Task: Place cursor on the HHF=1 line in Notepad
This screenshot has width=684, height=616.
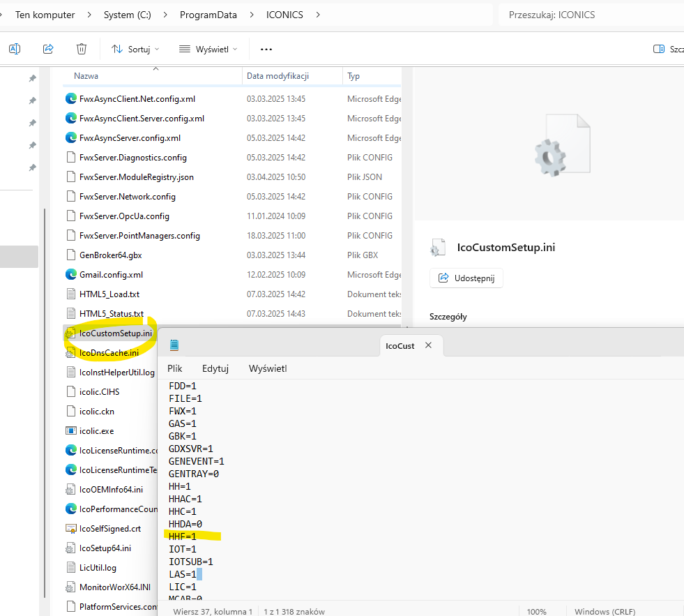Action: click(183, 536)
